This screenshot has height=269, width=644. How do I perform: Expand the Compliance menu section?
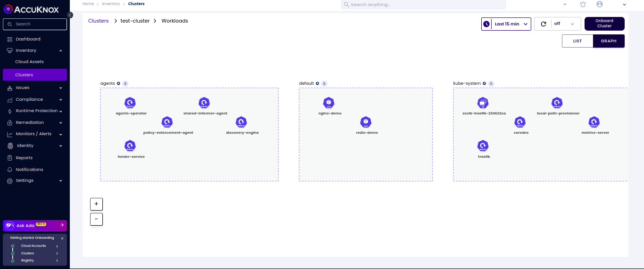point(60,99)
